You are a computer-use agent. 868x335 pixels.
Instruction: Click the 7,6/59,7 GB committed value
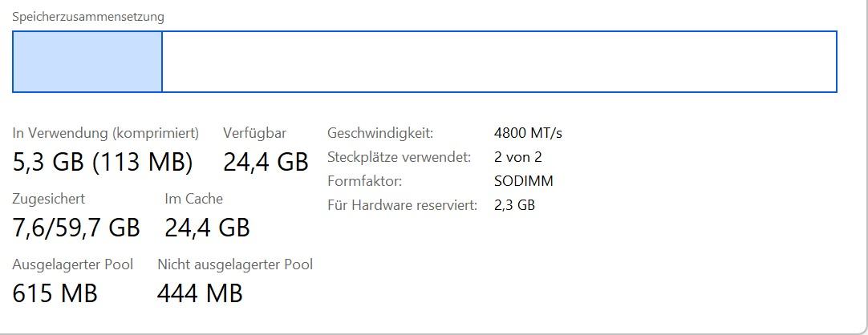(76, 228)
